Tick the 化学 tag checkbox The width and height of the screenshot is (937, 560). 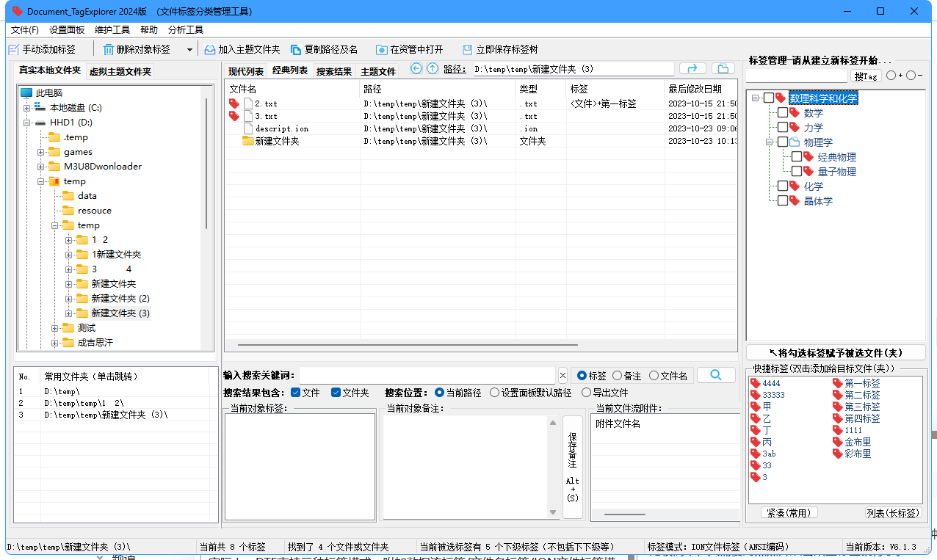coord(783,186)
